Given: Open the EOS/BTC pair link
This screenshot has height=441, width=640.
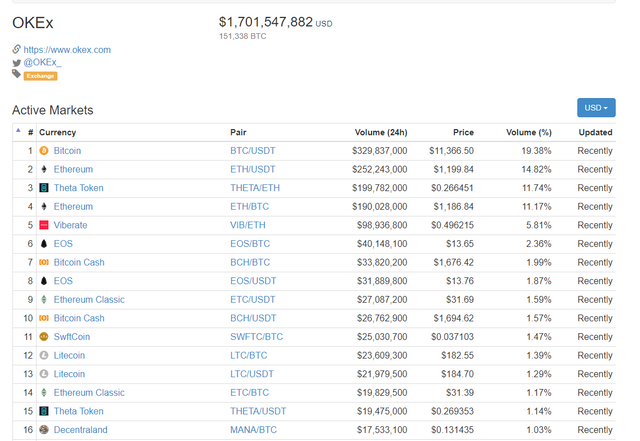Looking at the screenshot, I should (x=250, y=244).
